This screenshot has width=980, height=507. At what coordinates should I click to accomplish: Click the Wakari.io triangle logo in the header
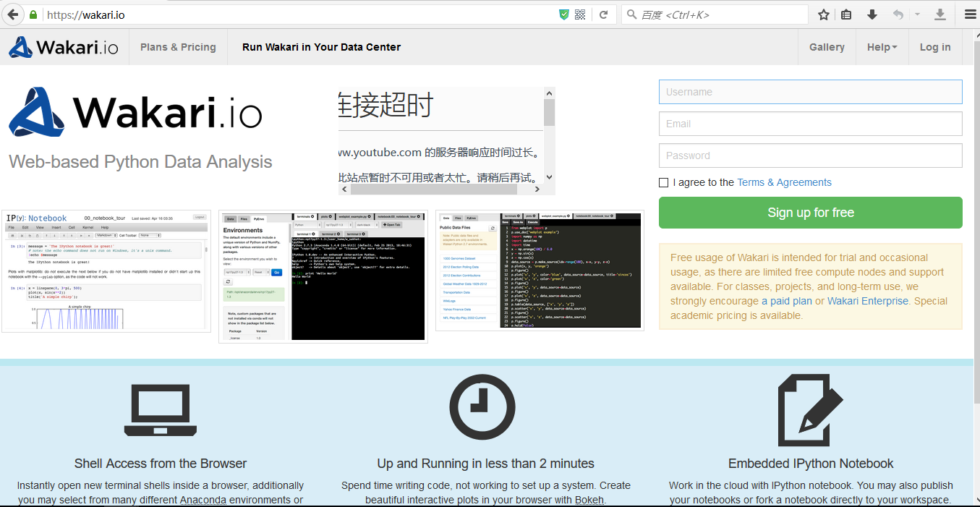tap(21, 46)
